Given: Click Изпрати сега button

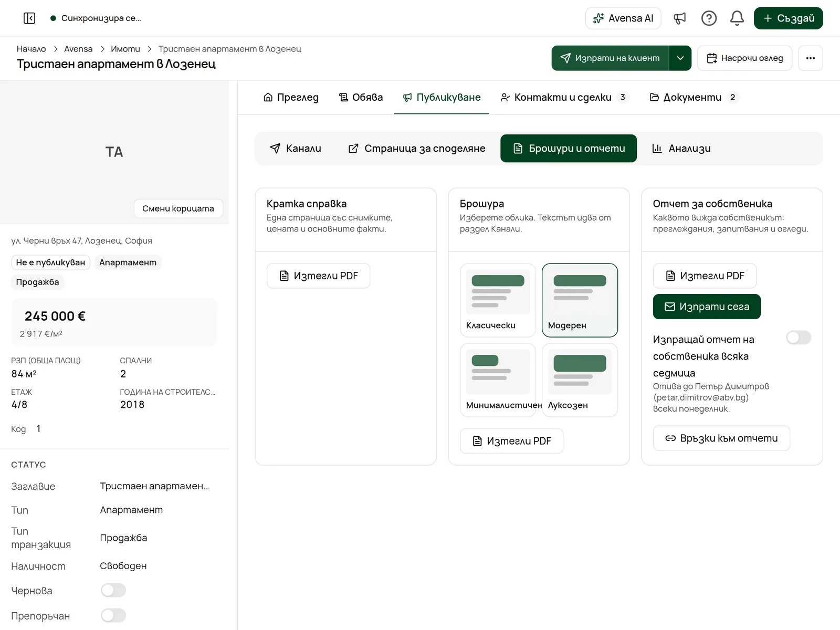Looking at the screenshot, I should 707,307.
